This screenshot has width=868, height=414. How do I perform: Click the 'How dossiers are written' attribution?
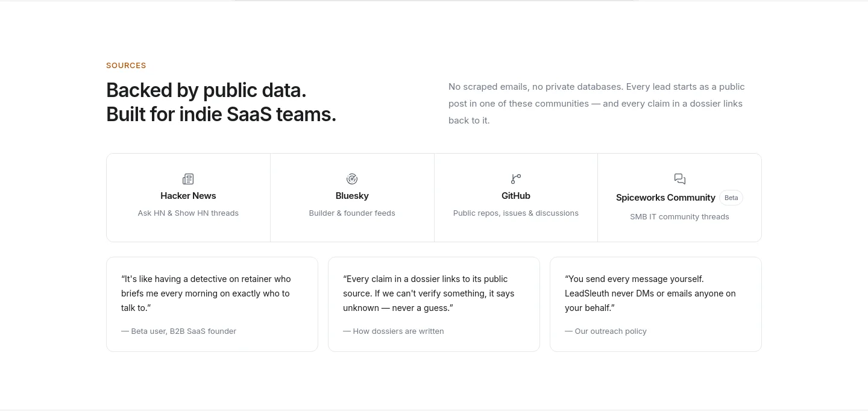point(394,331)
